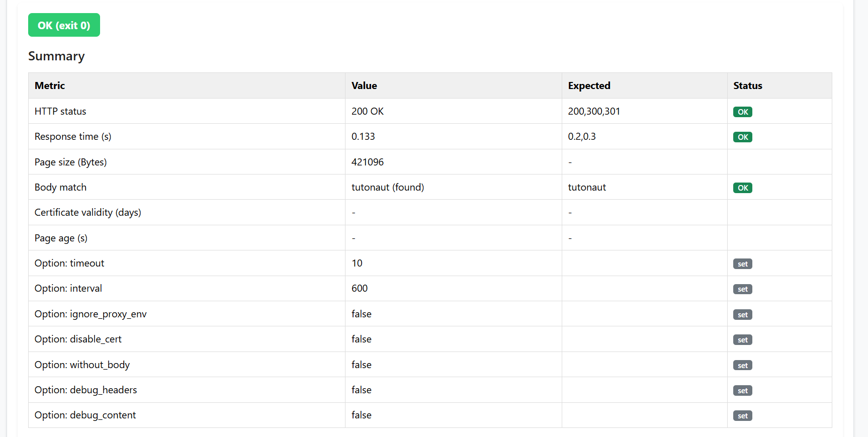
Task: Click the 'tutonaut (found)' value cell
Action: click(387, 187)
